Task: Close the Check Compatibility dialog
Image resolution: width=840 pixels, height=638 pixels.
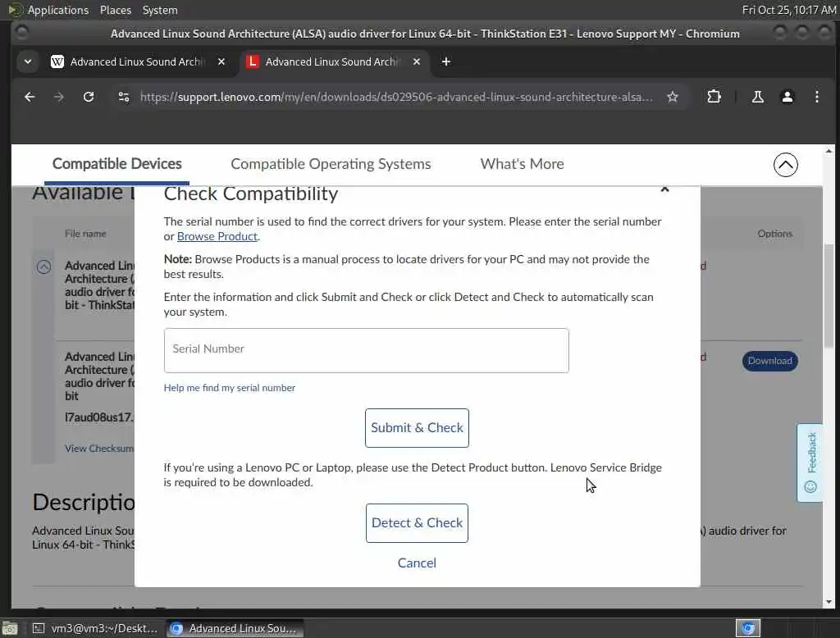Action: (664, 189)
